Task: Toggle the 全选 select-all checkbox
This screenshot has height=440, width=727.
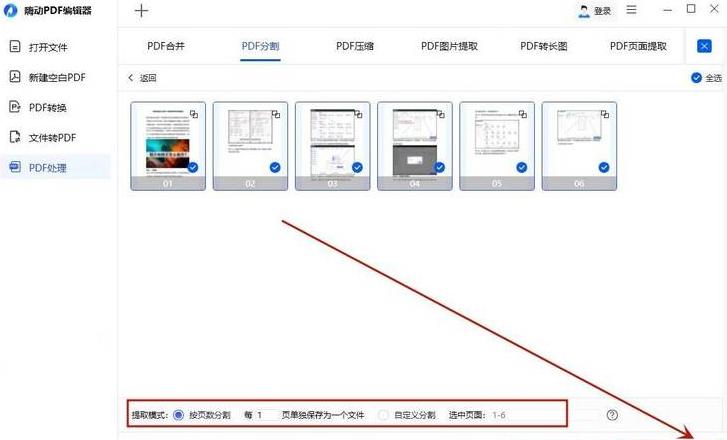Action: [x=696, y=78]
